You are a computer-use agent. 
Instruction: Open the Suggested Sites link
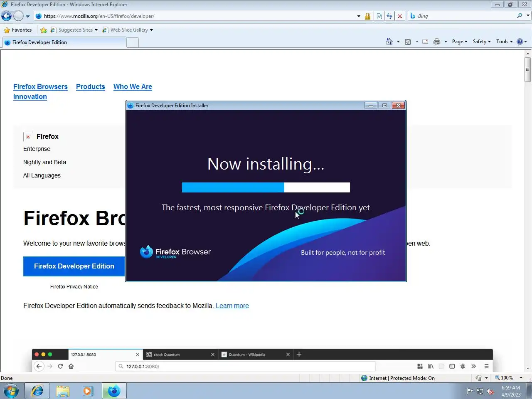pos(74,30)
